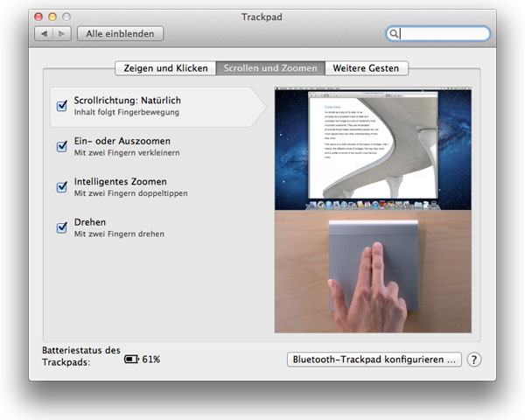
Task: Open help with the question mark button
Action: (x=474, y=360)
